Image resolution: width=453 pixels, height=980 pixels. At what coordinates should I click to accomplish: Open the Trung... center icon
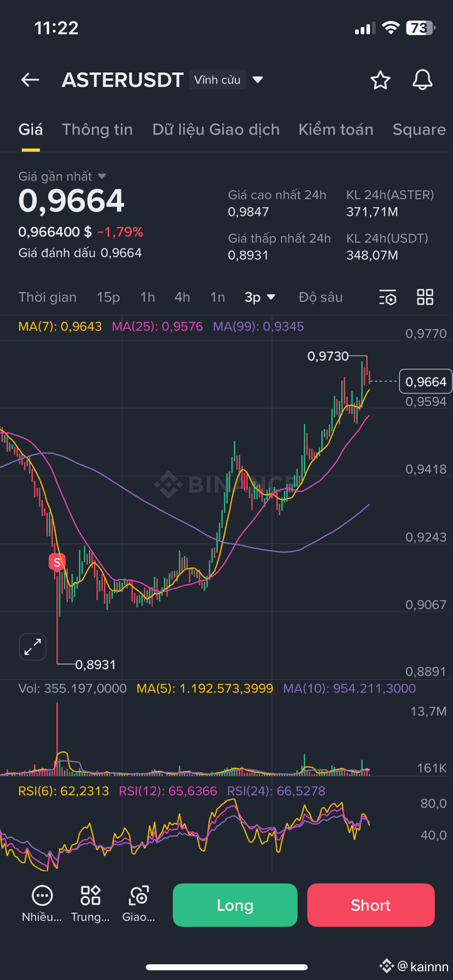[90, 904]
